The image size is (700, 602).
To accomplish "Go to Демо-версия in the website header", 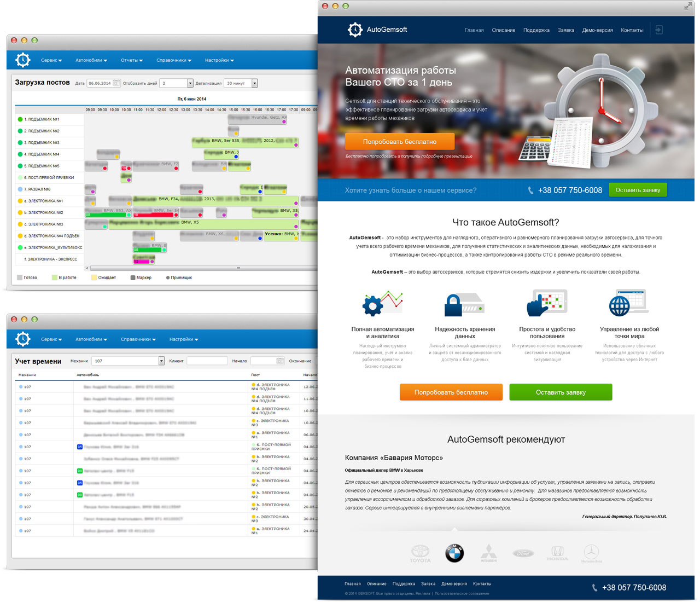I will coord(597,30).
